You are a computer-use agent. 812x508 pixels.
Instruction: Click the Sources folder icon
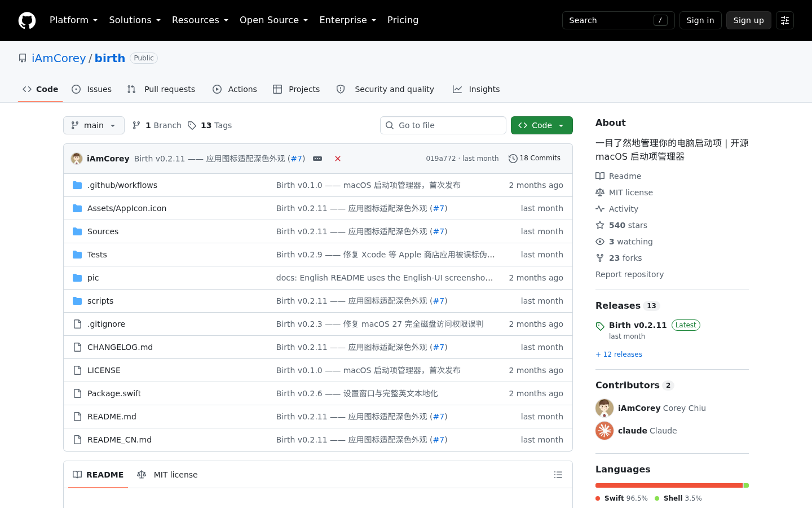pyautogui.click(x=77, y=231)
